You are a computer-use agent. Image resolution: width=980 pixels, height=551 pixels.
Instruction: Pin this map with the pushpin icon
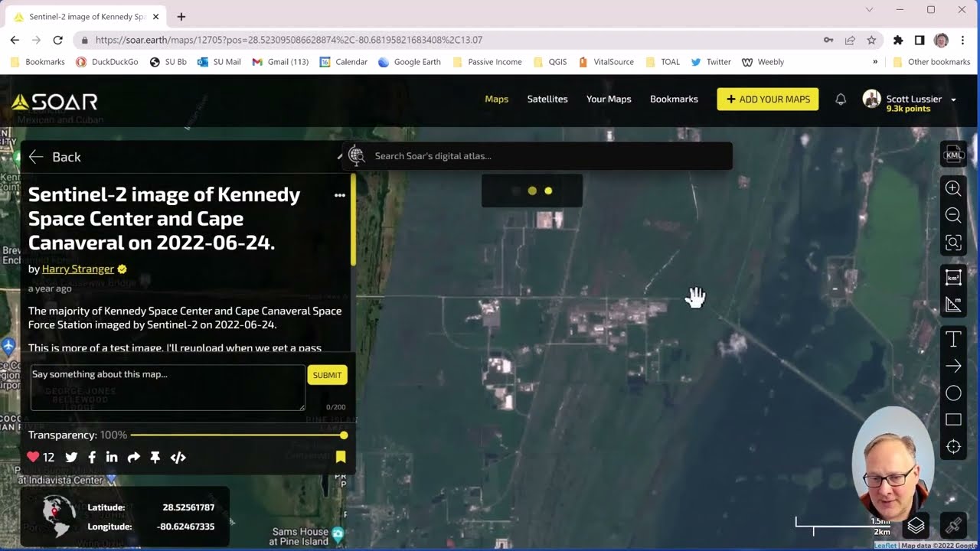point(155,457)
